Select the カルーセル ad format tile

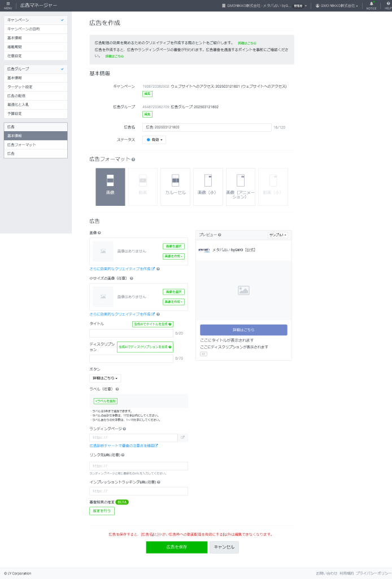point(175,186)
